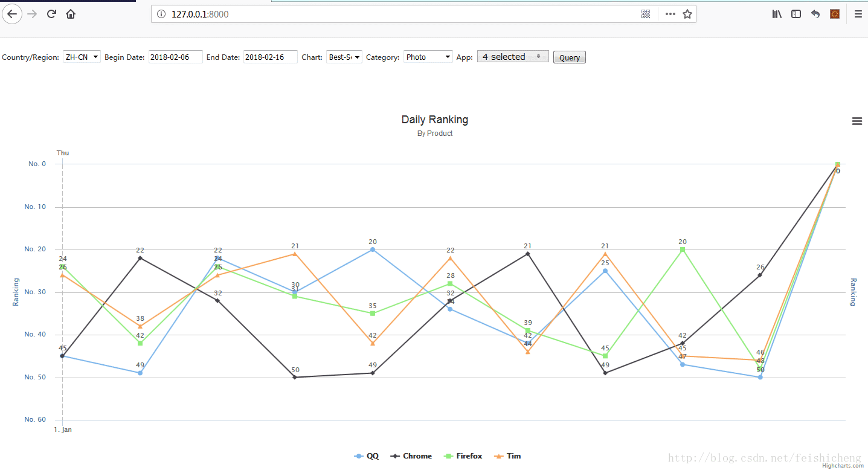Click the Tim data point labeled 38

[x=140, y=326]
